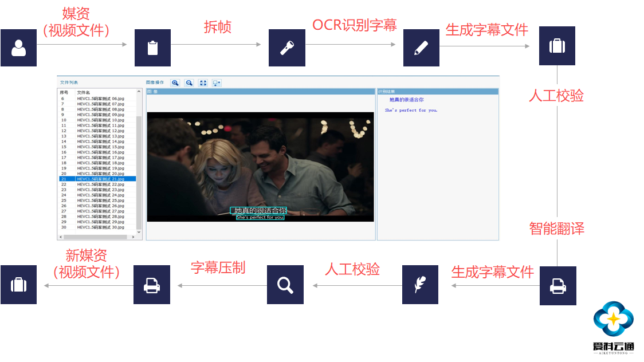Click the file list scroll-left arrow

(61, 237)
